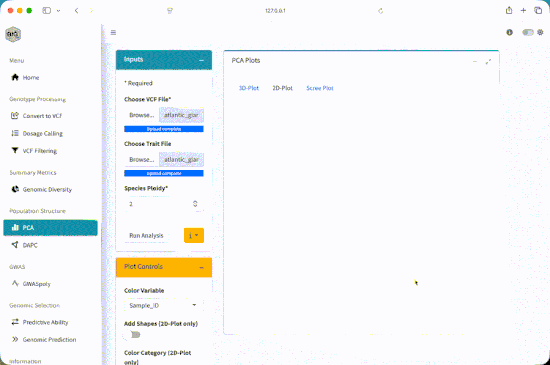Minimize the PCA Plots card
Viewport: 550px width, 365px height.
point(475,61)
